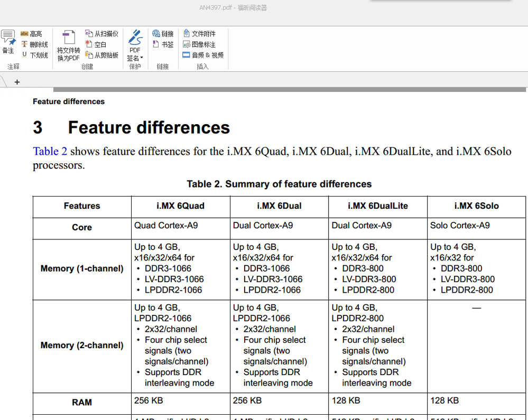Insert a 链接 web link
528x420 pixels.
click(x=163, y=34)
